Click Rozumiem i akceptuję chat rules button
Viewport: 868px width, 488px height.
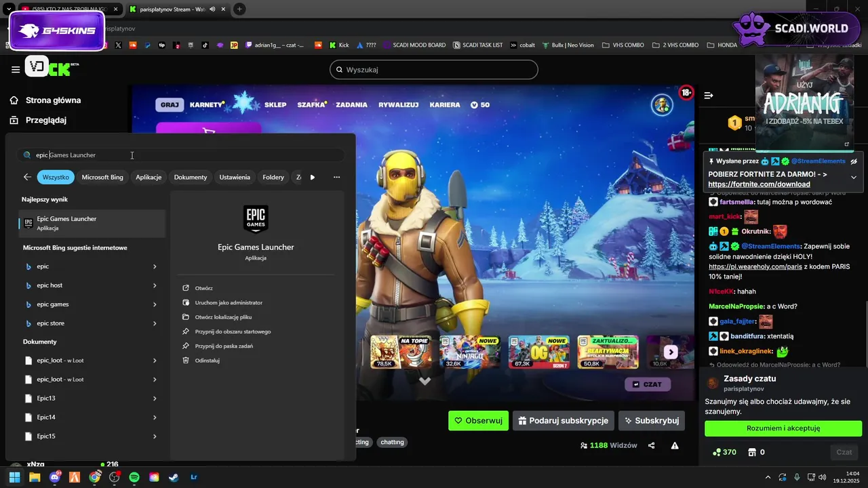click(x=783, y=428)
